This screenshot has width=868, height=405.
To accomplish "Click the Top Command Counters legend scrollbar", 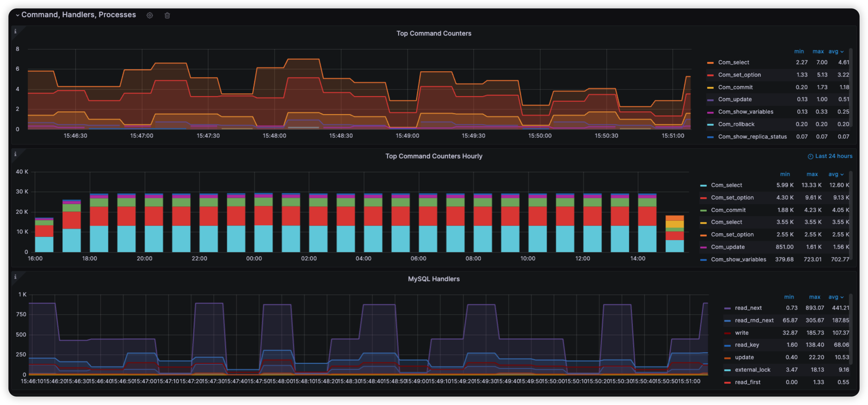I will click(851, 88).
